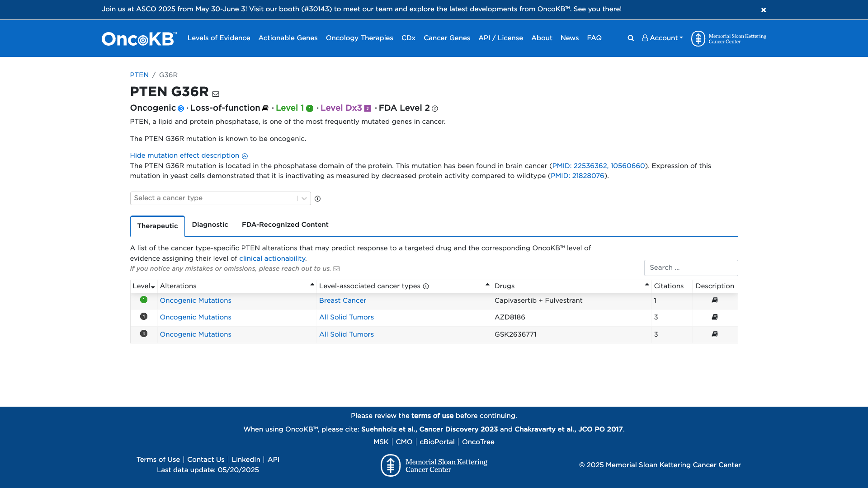Open the FAQ page
The image size is (868, 488).
[594, 38]
